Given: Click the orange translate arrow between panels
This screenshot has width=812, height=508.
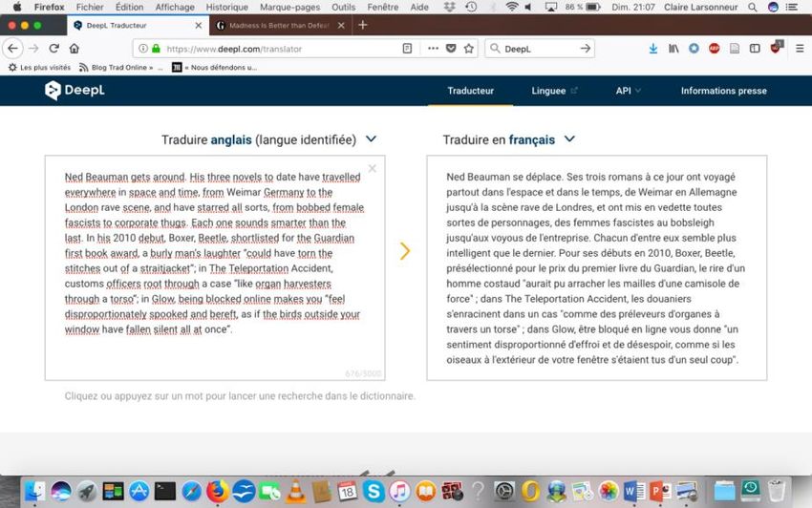Looking at the screenshot, I should (405, 251).
